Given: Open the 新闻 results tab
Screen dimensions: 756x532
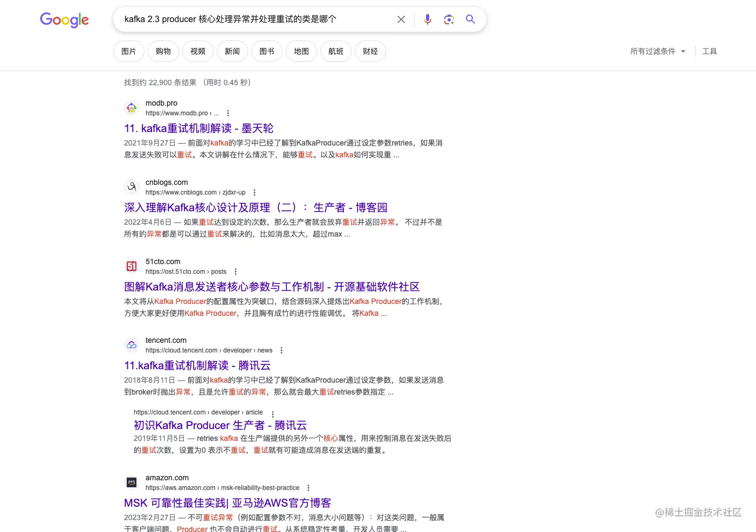Looking at the screenshot, I should click(232, 51).
